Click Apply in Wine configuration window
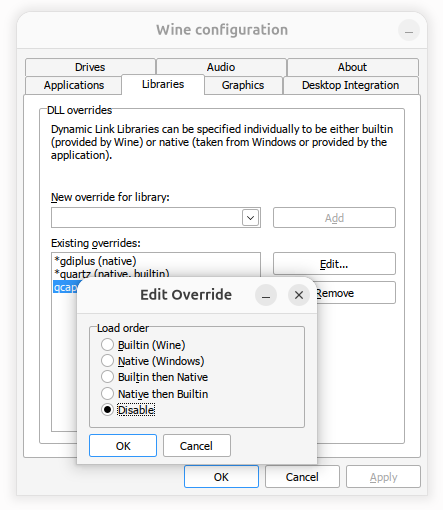The image size is (443, 510). 383,477
